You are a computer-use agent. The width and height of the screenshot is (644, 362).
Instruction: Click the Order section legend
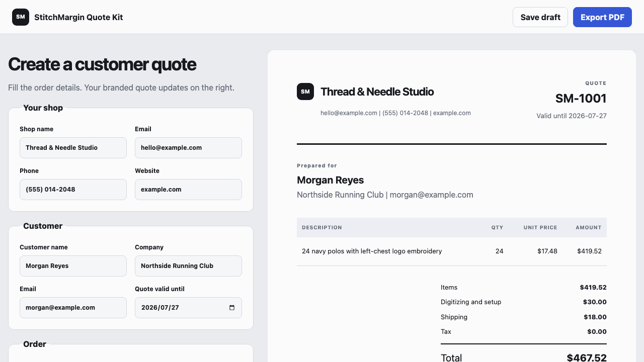coord(35,344)
